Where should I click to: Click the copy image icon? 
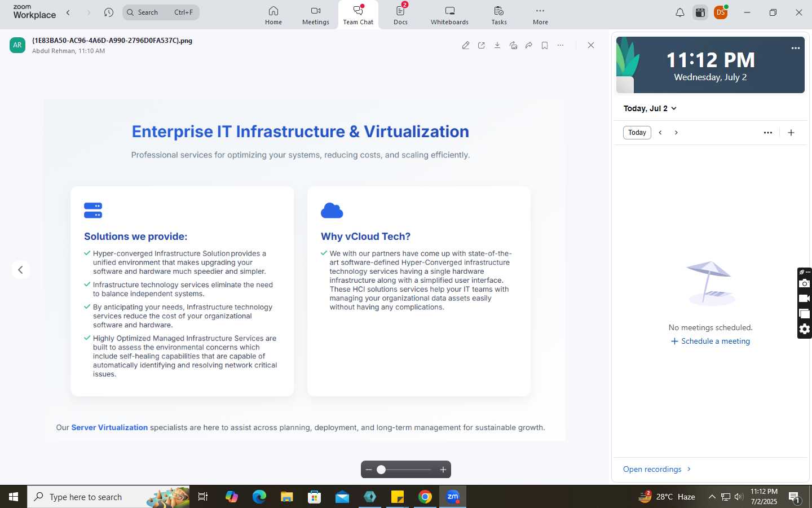coord(513,45)
